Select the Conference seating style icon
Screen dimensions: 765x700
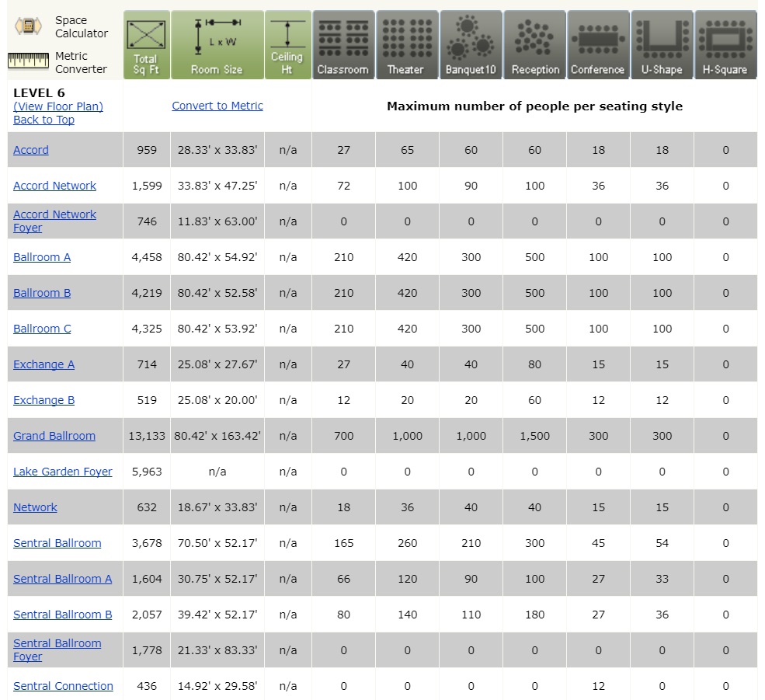[x=598, y=45]
